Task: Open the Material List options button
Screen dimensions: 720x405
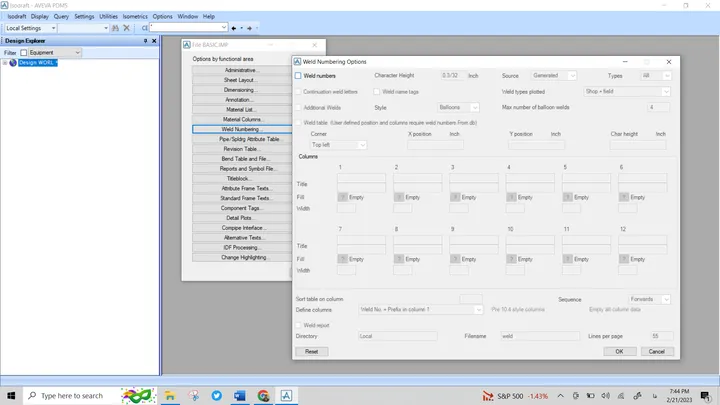Action: 242,109
